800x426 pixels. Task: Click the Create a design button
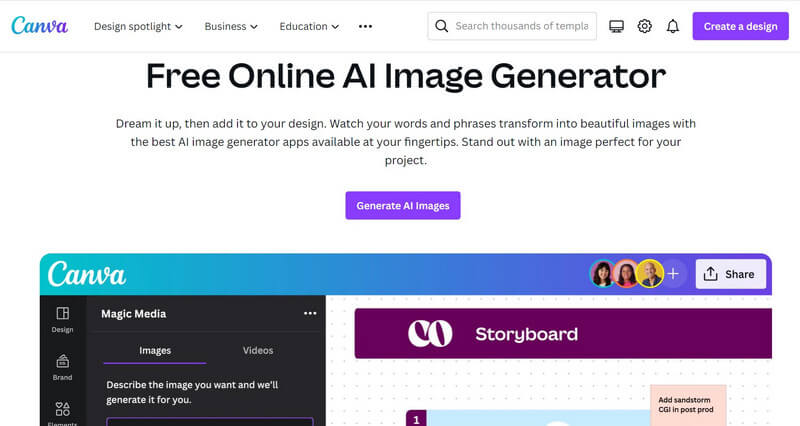(740, 26)
